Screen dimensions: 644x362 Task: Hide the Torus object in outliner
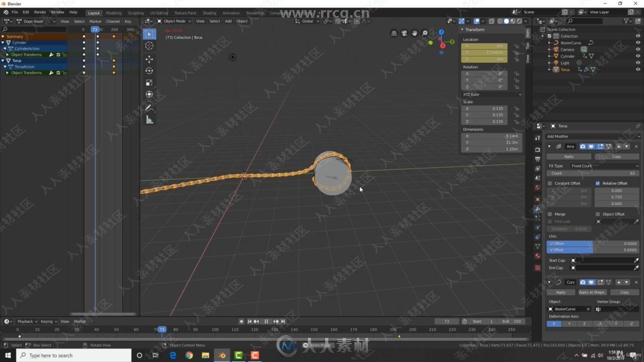click(638, 69)
